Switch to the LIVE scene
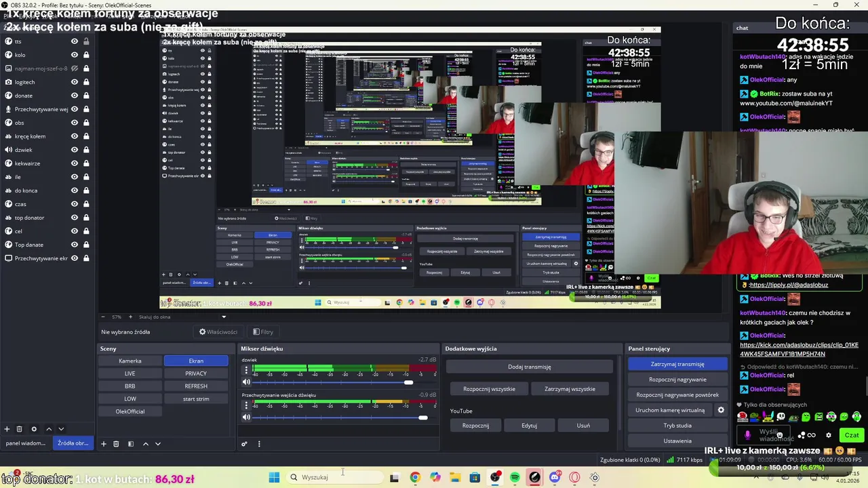This screenshot has height=488, width=868. [x=130, y=373]
